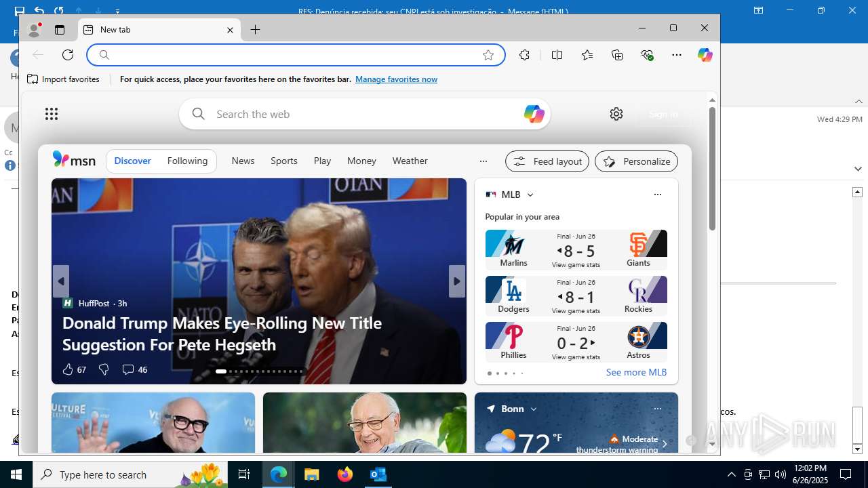The height and width of the screenshot is (488, 868).
Task: Open the Weather tab
Action: tap(410, 161)
